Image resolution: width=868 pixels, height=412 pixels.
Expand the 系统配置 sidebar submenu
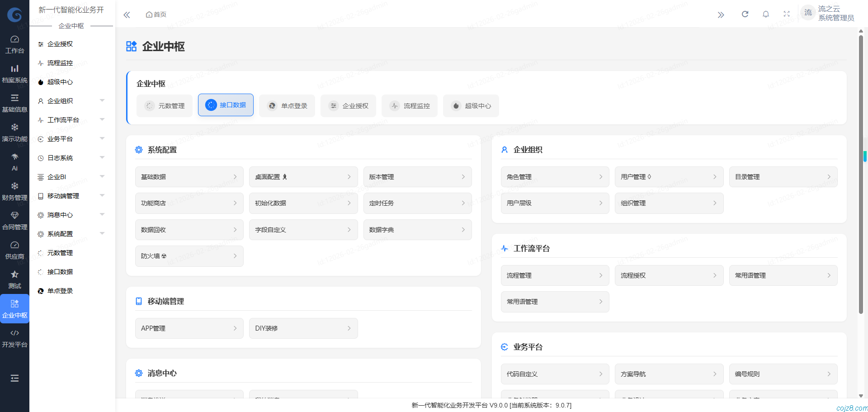[71, 234]
